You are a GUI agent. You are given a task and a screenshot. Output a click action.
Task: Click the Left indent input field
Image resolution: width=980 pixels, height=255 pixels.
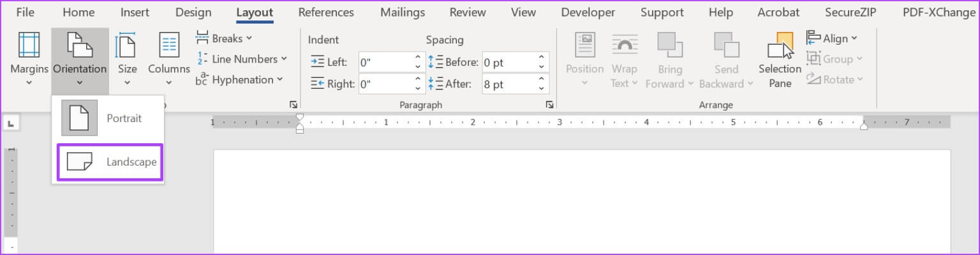pyautogui.click(x=386, y=62)
